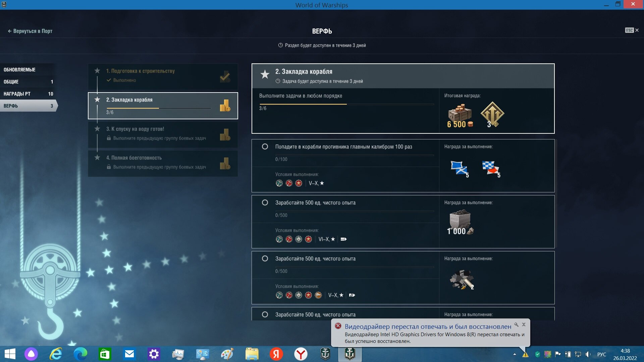The image size is (644, 362).
Task: Click the submarine class icon in third XP task
Action: pos(318,295)
